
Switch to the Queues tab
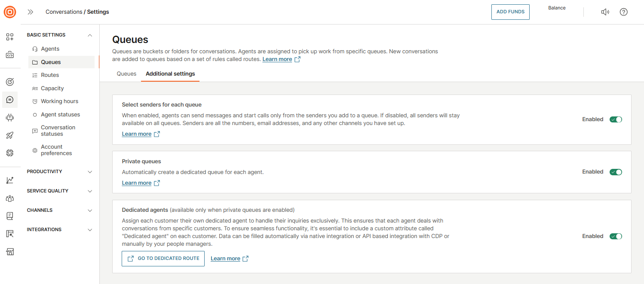126,74
